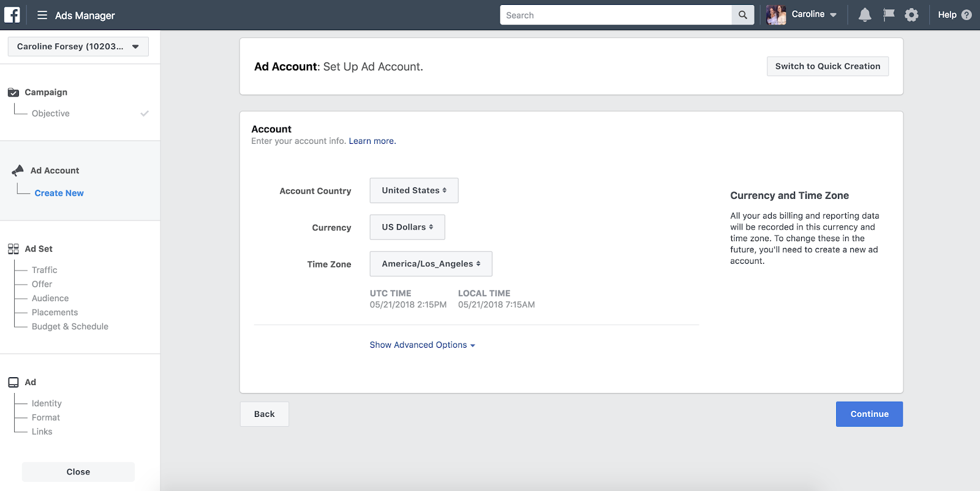Image resolution: width=980 pixels, height=491 pixels.
Task: Click the Back button
Action: tap(265, 414)
